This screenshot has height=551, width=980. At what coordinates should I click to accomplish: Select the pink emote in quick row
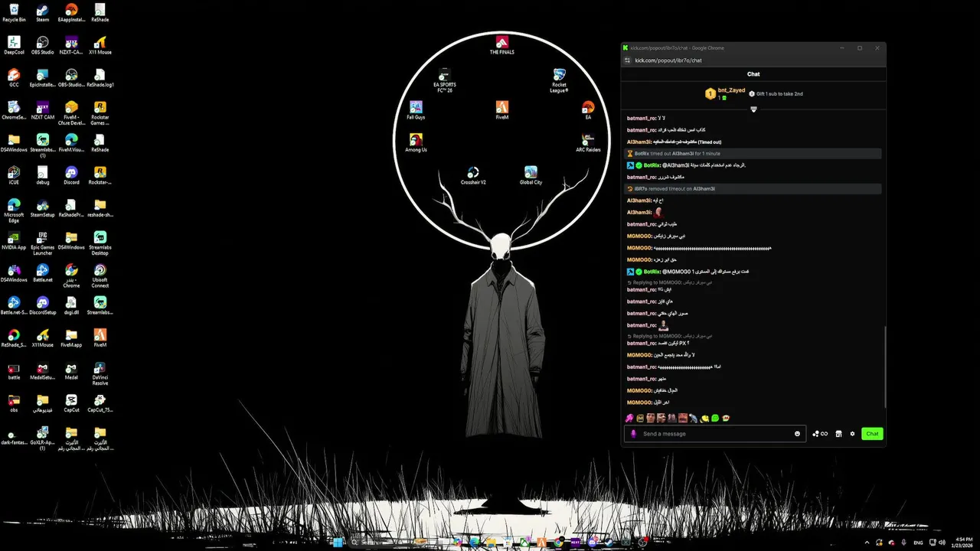629,418
